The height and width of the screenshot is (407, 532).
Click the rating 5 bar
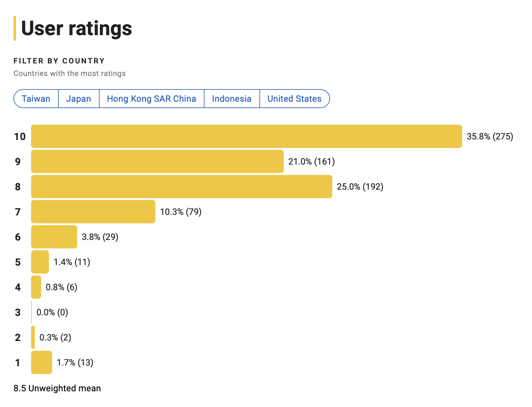coord(40,262)
